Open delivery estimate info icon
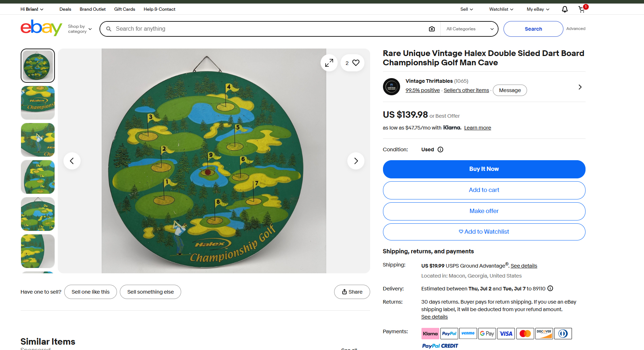The height and width of the screenshot is (350, 644). pos(550,288)
